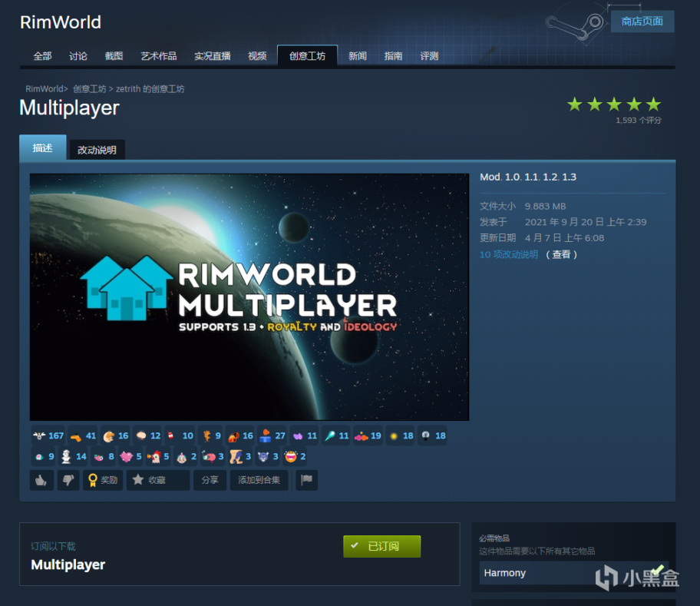
Task: Click the 1.0 version tag
Action: (x=512, y=177)
